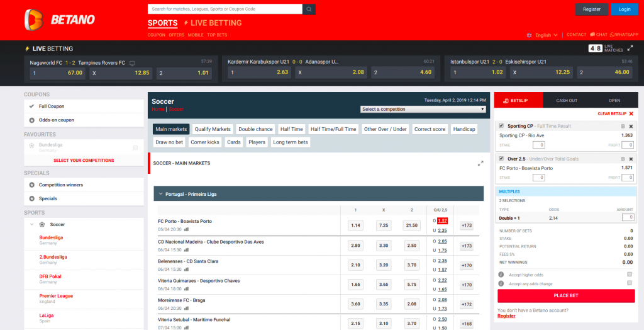Uncheck the Sporting CP betslip checkbox
This screenshot has width=644, height=330.
[x=501, y=126]
